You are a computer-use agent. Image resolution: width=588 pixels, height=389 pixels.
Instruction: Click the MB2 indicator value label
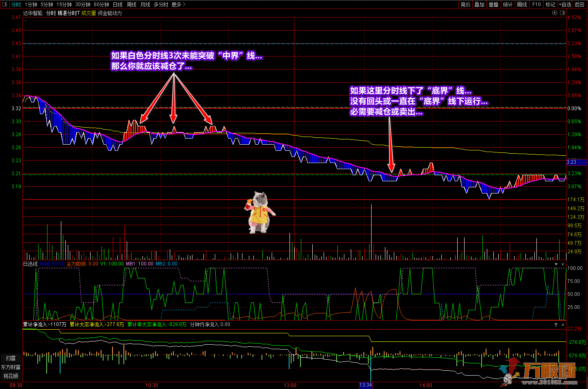point(166,264)
